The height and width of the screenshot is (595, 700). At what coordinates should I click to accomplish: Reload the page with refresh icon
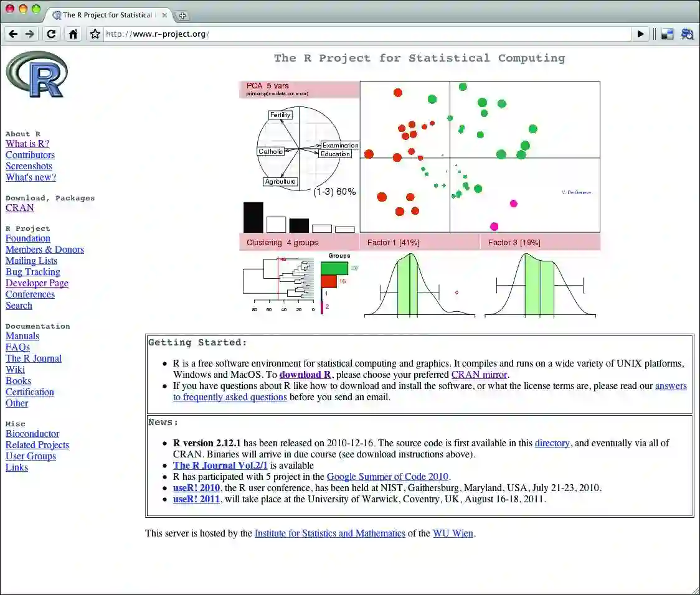(x=51, y=34)
